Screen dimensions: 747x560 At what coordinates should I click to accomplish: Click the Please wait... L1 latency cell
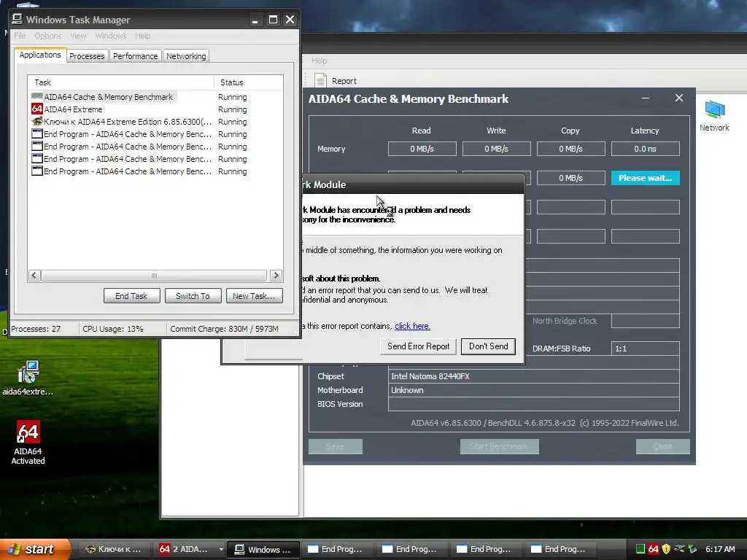click(645, 178)
